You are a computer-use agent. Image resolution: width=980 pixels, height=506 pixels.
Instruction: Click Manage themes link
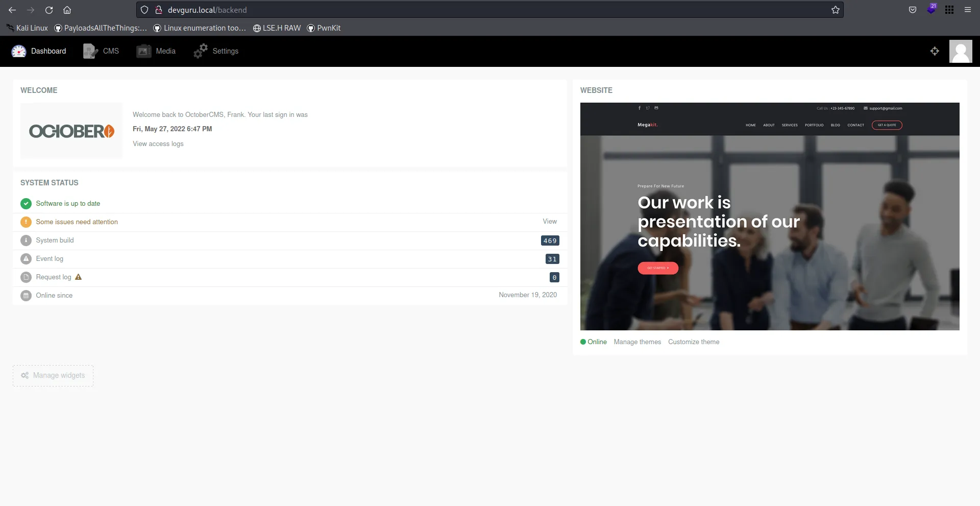637,342
